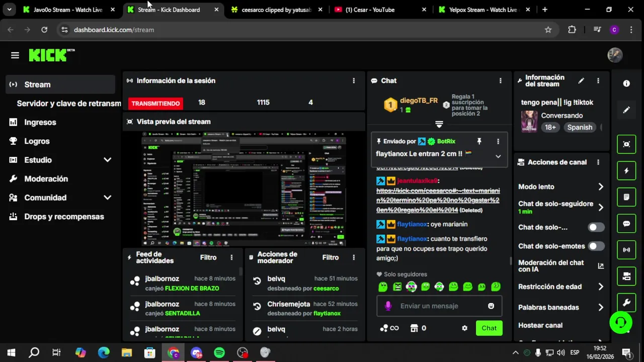
Task: Open Moderación del chat con IA external link
Action: [x=601, y=266]
